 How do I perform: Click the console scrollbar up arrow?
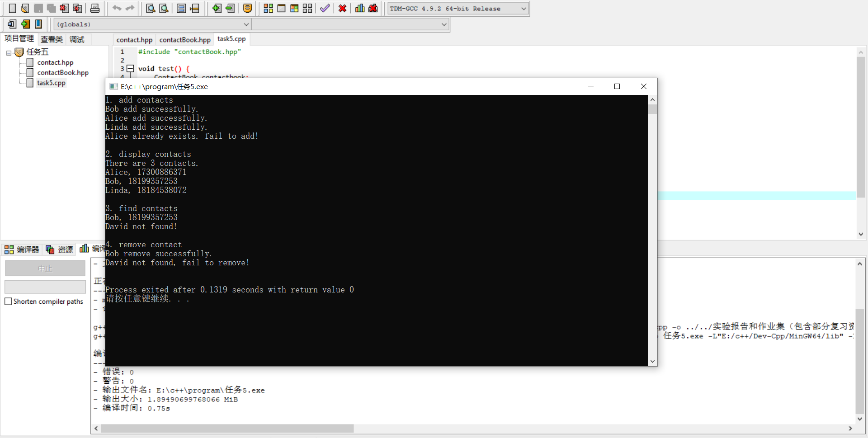pos(652,99)
